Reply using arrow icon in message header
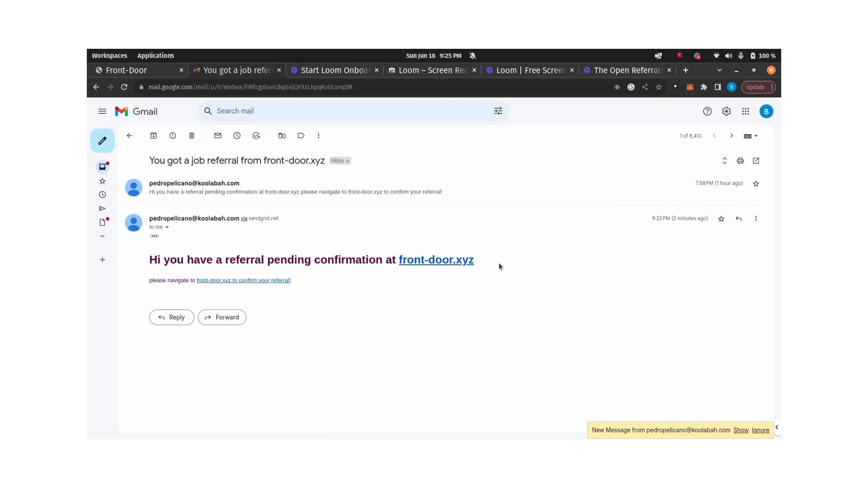Viewport: 868px width, 488px height. (x=739, y=219)
